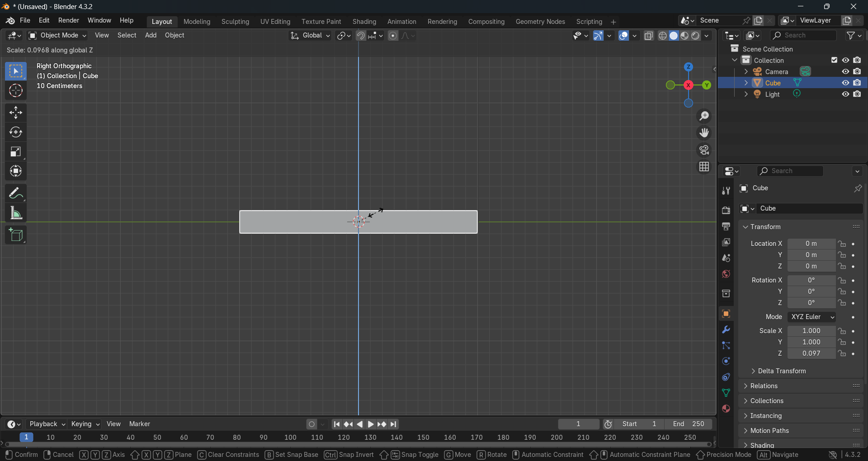Open the Material properties tab
The image size is (868, 461).
click(x=726, y=409)
